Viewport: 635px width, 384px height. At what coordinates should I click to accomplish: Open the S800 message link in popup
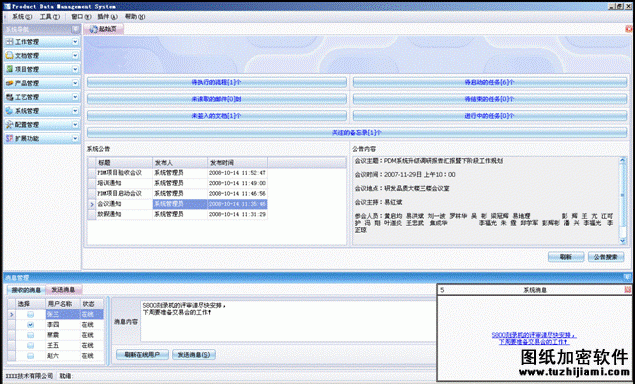(x=534, y=339)
